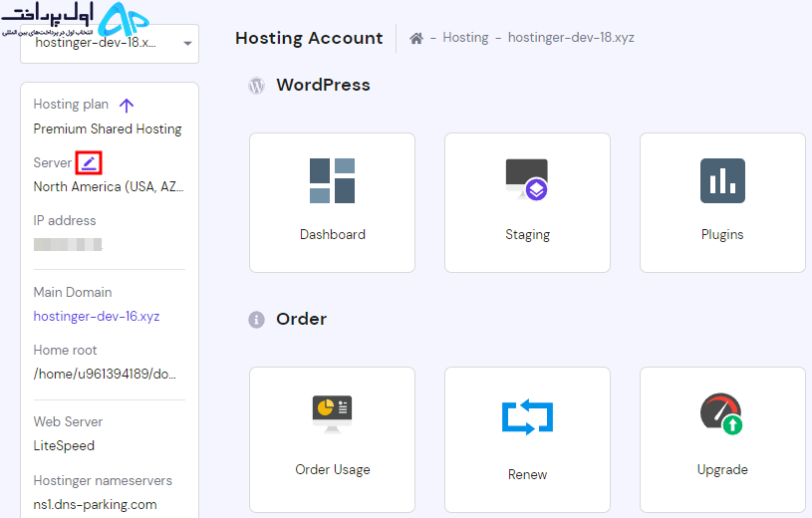Image resolution: width=812 pixels, height=518 pixels.
Task: Click the North America server location text
Action: pos(109,186)
